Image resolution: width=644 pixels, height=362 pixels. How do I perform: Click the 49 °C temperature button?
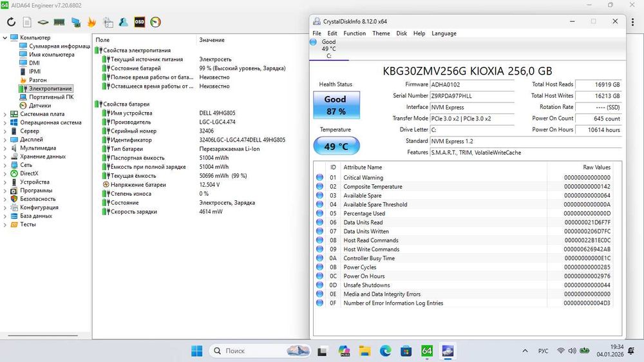[335, 146]
